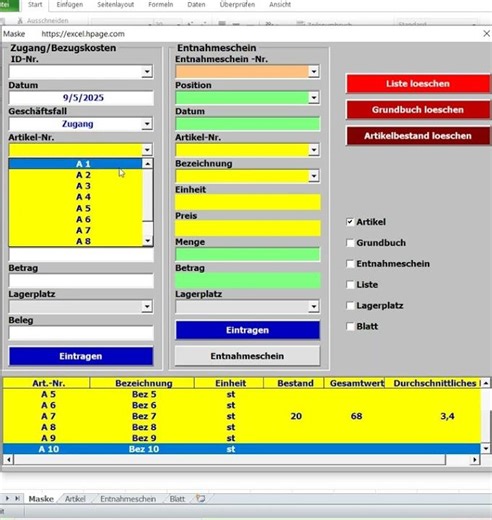The image size is (492, 520).
Task: Click Artikelbestand loeschen button
Action: point(418,136)
